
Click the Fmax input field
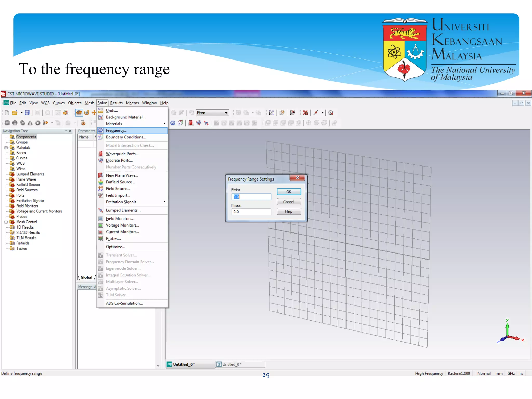[251, 212]
